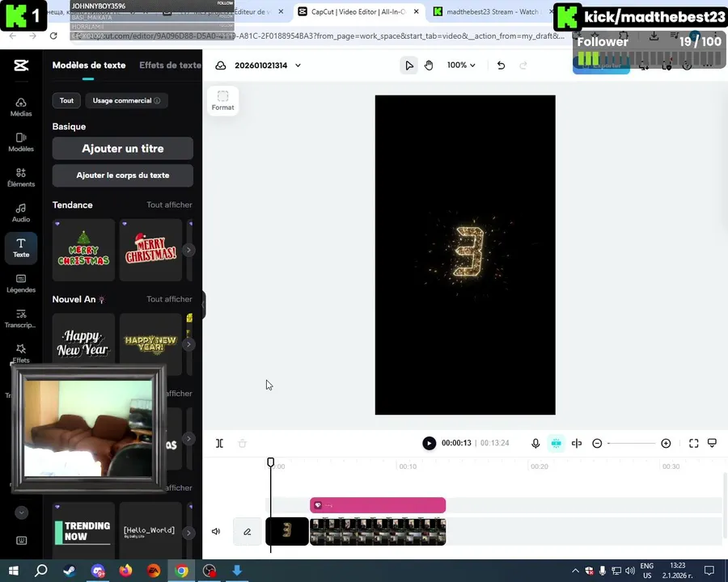728x582 pixels.
Task: Click the cover edit pencil button
Action: (x=247, y=531)
